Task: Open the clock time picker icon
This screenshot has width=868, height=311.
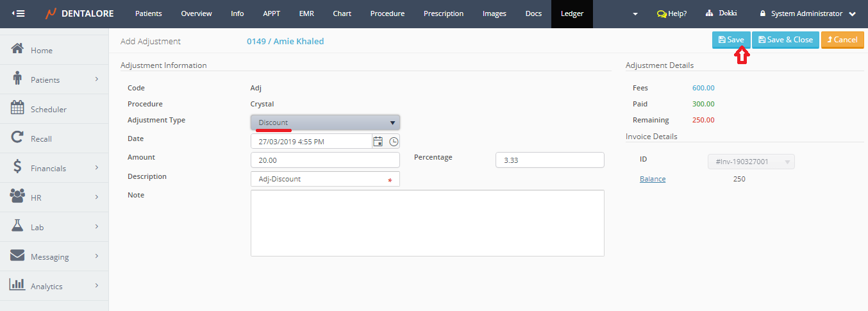Action: click(394, 141)
